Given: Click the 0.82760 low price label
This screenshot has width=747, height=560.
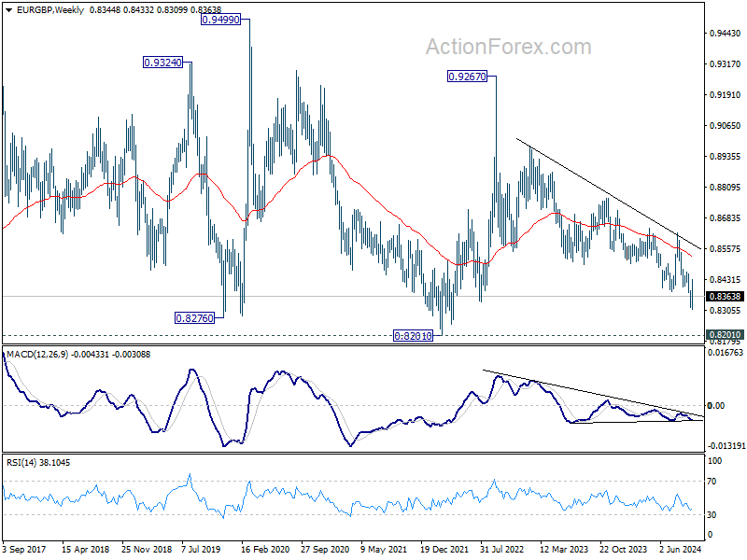Looking at the screenshot, I should coord(195,318).
